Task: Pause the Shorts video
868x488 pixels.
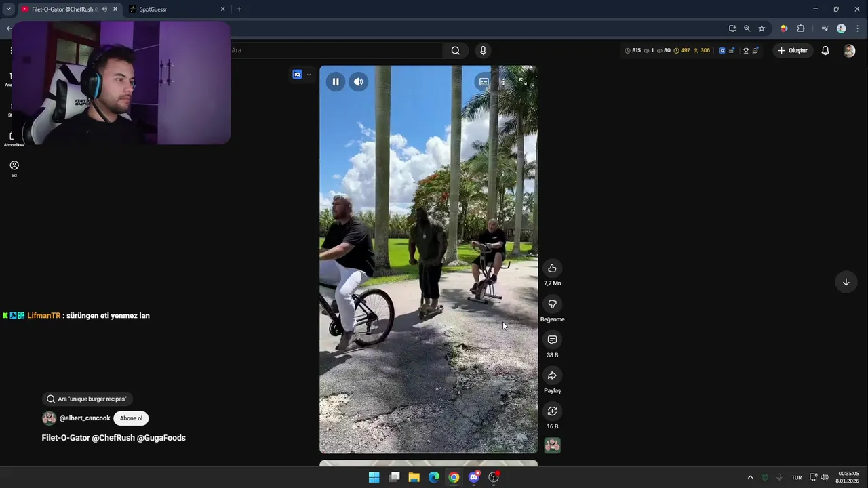Action: pos(336,82)
